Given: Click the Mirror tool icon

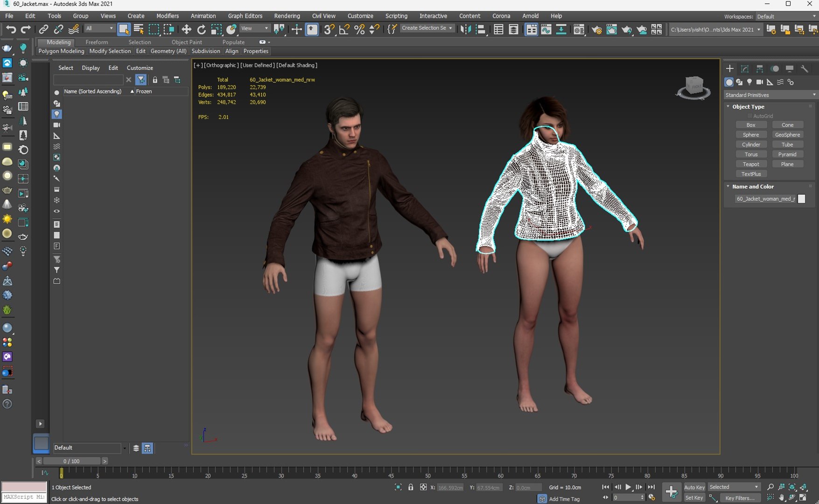Looking at the screenshot, I should (465, 29).
